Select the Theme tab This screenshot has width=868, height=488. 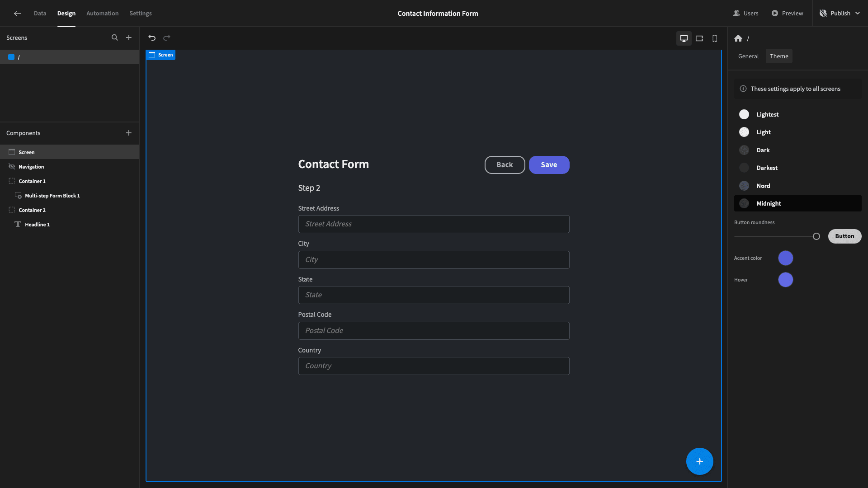779,56
